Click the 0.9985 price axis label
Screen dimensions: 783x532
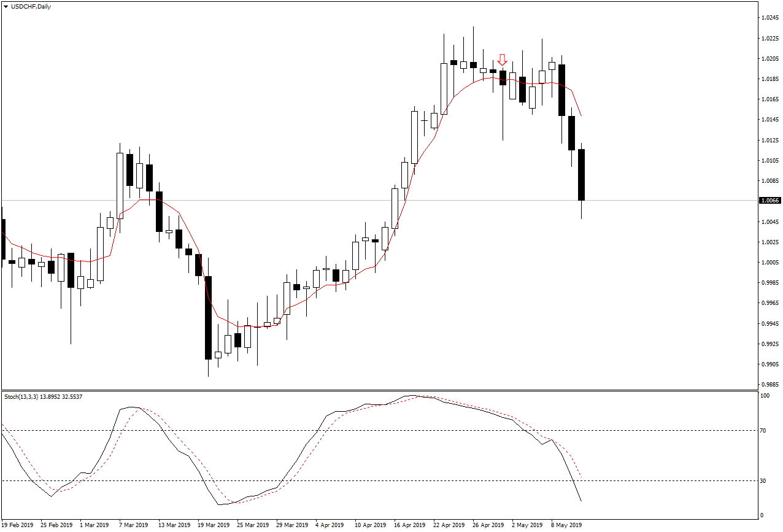point(770,283)
